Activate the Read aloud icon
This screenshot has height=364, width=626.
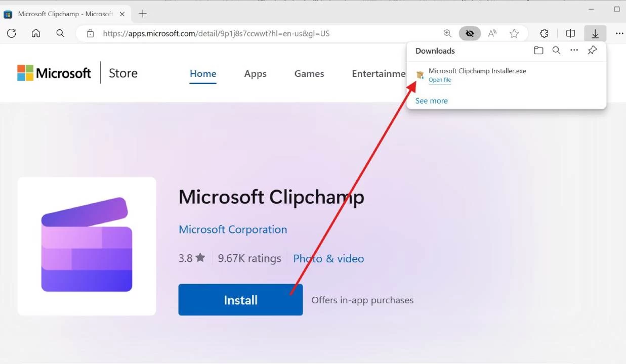(492, 33)
